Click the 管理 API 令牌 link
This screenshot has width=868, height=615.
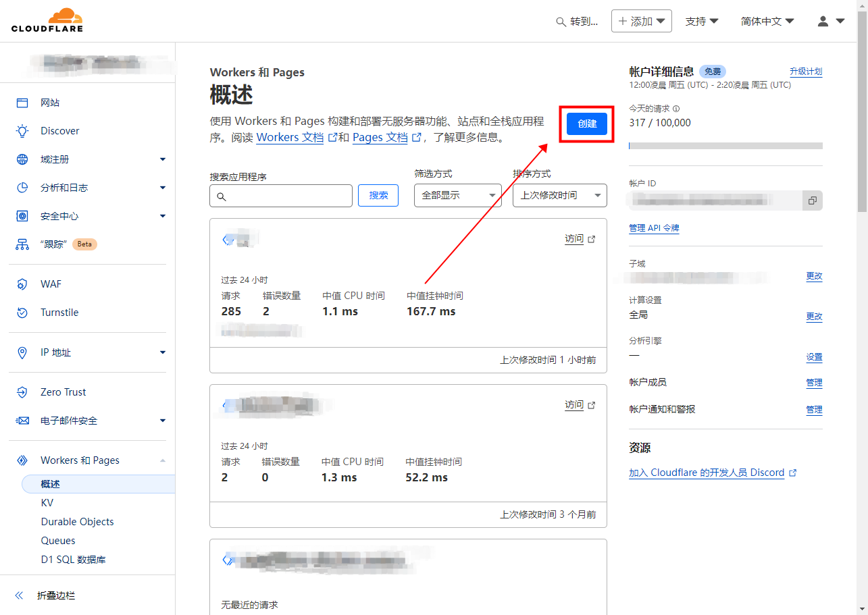tap(654, 228)
